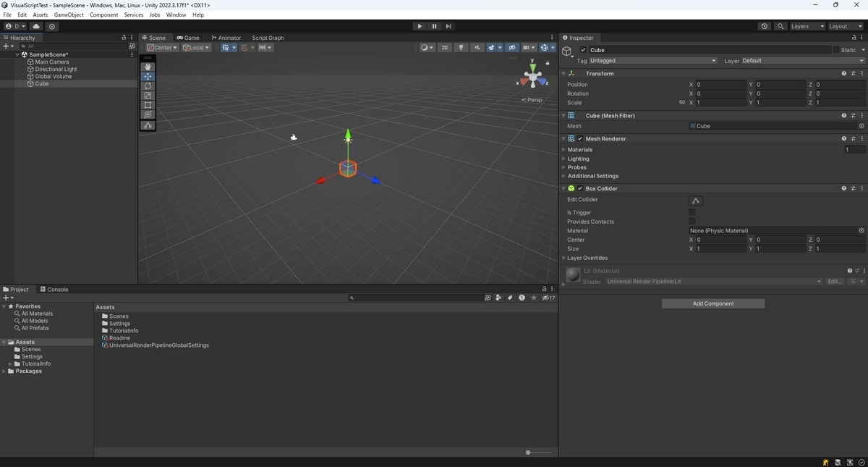
Task: Open the Edit Bounding Volume tool
Action: [148, 125]
